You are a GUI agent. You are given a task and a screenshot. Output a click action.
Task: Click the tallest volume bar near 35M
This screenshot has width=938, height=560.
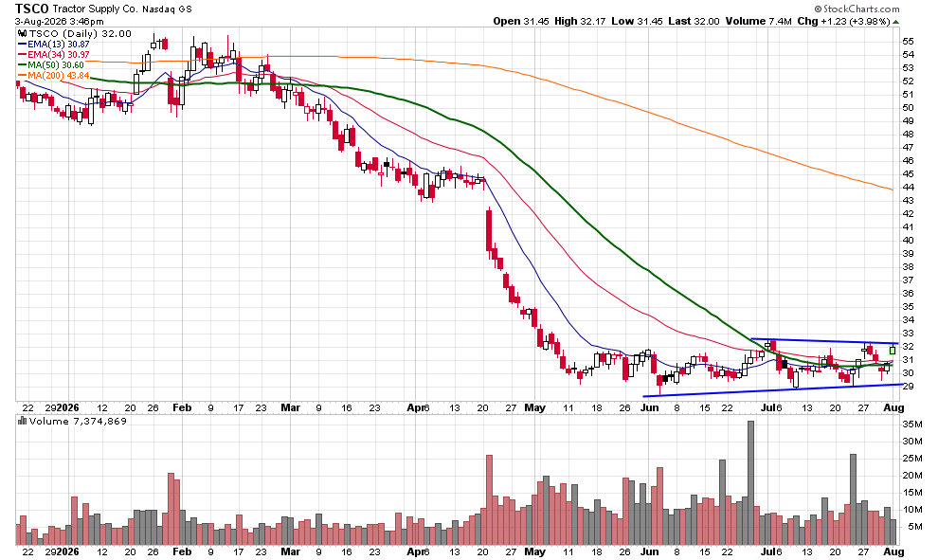pos(750,483)
